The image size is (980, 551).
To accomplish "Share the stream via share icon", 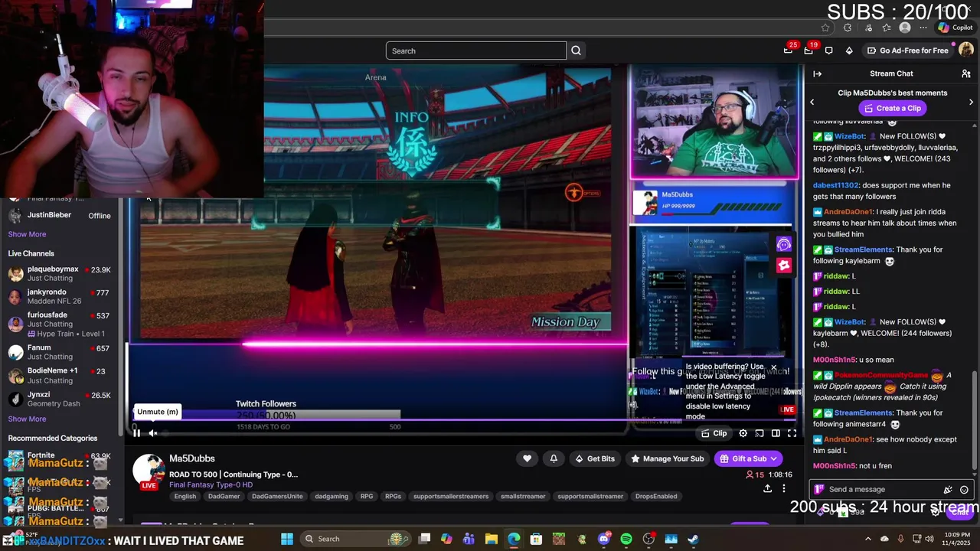I will point(767,488).
